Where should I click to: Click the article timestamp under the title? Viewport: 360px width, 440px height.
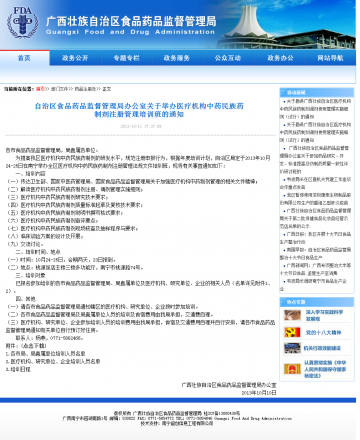pyautogui.click(x=141, y=126)
